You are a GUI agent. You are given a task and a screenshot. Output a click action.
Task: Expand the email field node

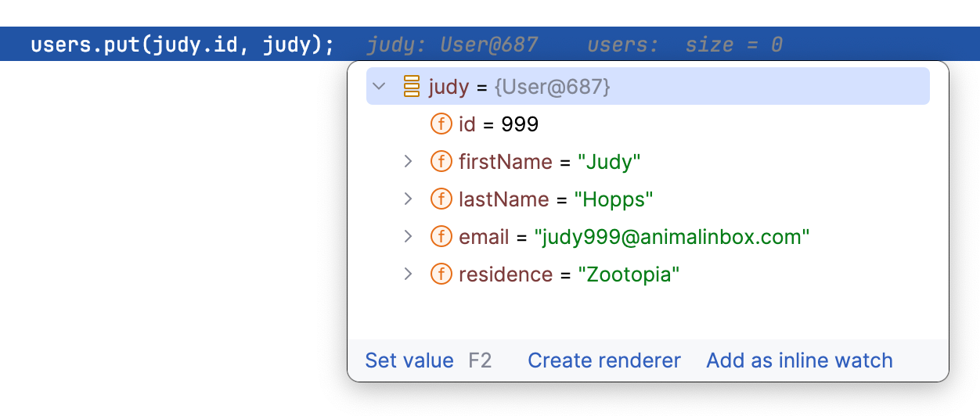tap(408, 237)
